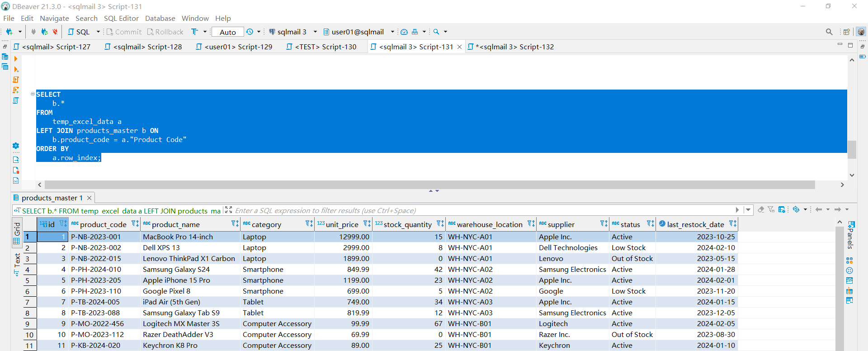Open the SQL editor settings gear
This screenshot has height=351, width=868.
coord(16,146)
